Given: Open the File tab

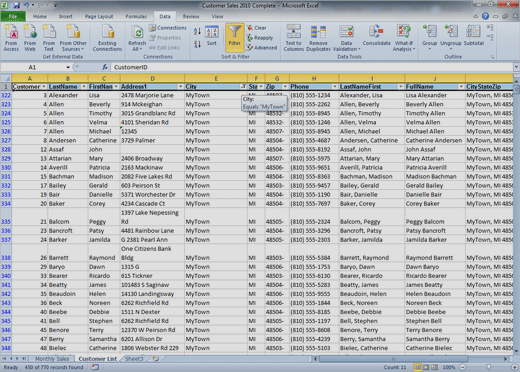Looking at the screenshot, I should coord(13,16).
